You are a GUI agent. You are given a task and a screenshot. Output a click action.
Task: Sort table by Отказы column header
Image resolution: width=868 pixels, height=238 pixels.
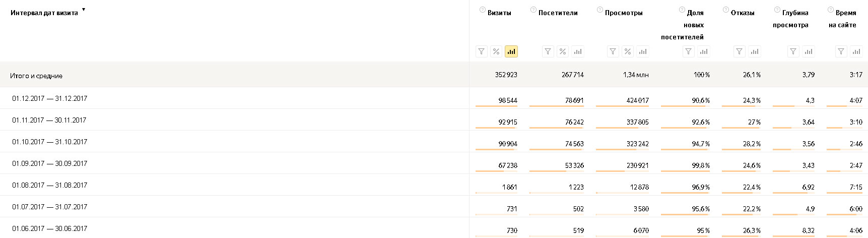coord(743,13)
